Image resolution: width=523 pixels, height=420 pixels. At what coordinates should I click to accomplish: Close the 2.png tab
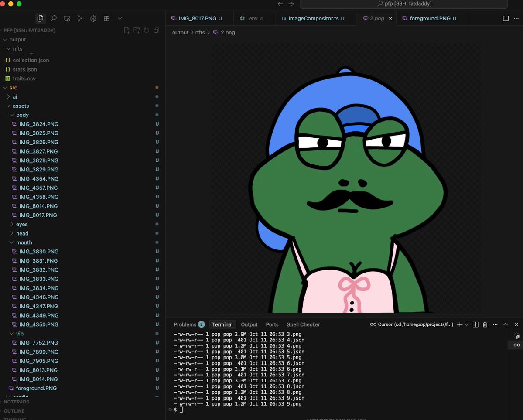point(390,19)
